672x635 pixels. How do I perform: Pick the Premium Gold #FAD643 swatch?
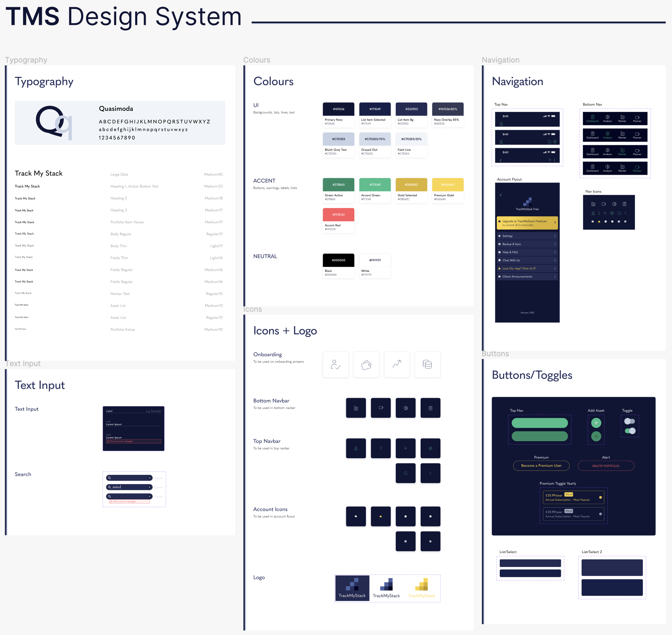pyautogui.click(x=448, y=190)
